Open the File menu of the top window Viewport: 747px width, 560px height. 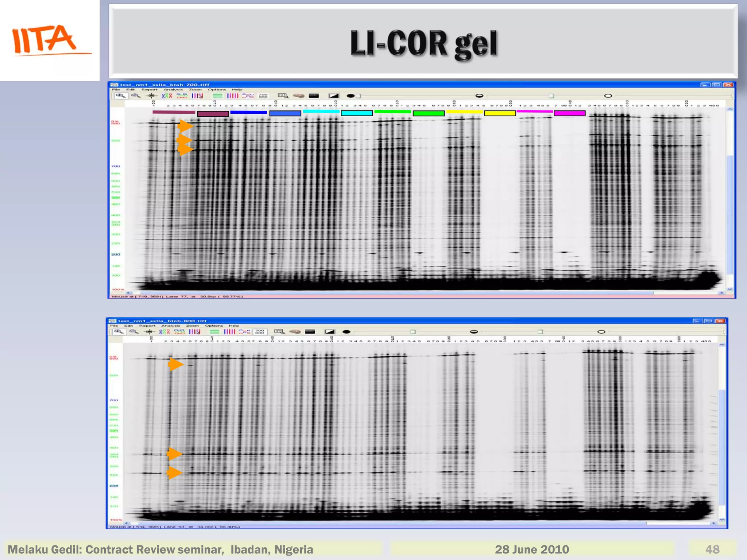[x=116, y=90]
